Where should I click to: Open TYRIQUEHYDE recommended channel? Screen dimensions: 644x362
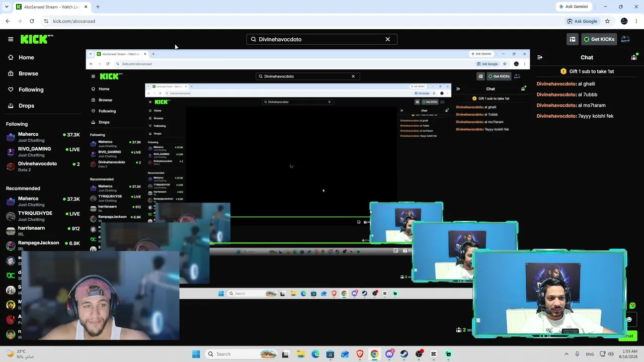pyautogui.click(x=43, y=216)
